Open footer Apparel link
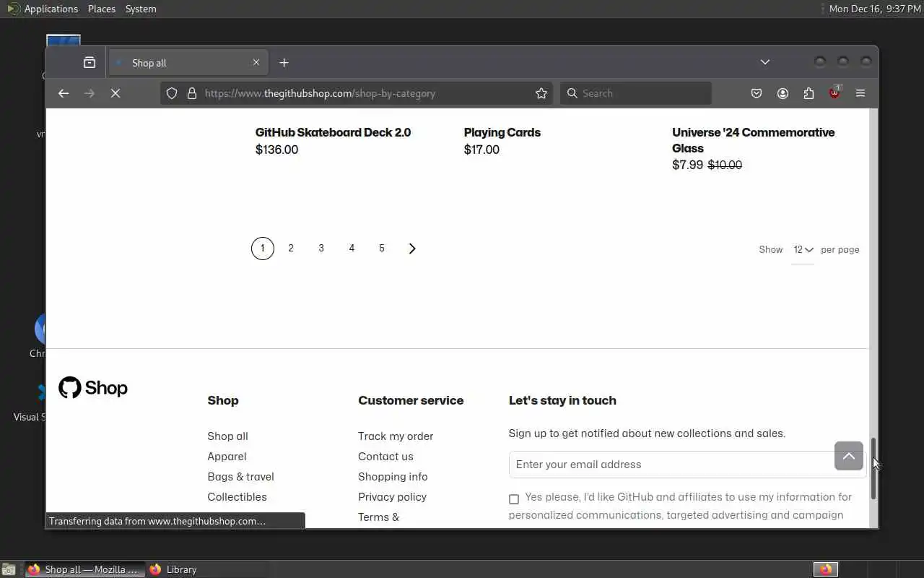924x578 pixels. pos(227,457)
